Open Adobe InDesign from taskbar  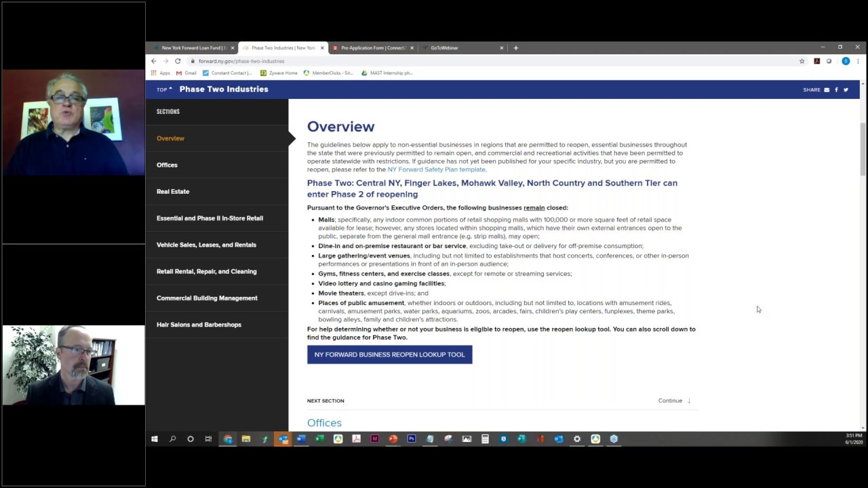pos(374,439)
